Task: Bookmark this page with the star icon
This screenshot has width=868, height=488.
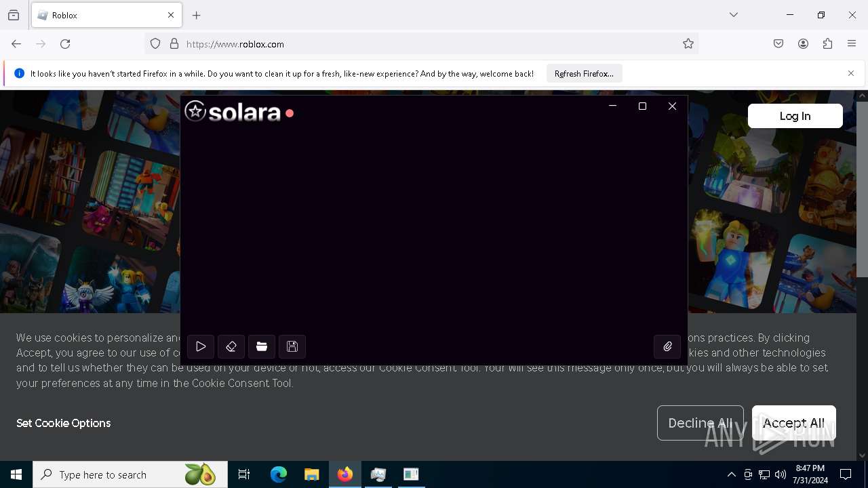Action: pos(688,44)
